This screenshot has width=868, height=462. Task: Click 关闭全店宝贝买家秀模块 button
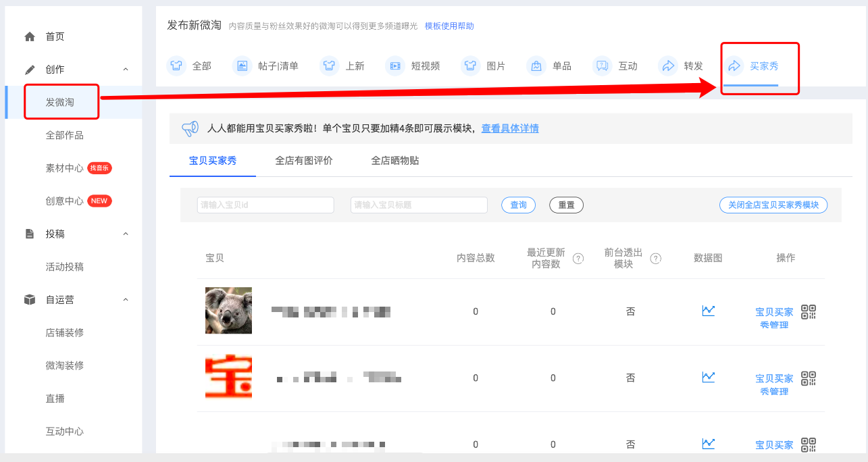point(773,205)
